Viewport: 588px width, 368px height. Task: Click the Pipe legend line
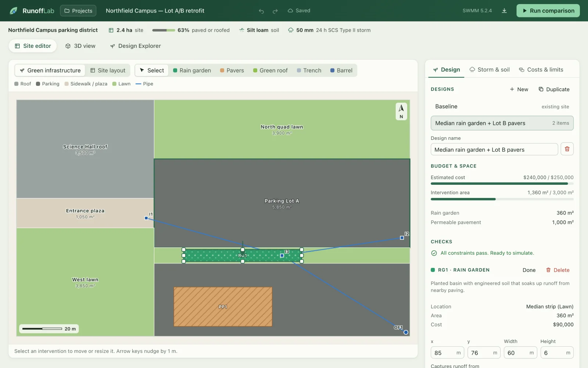coord(139,84)
